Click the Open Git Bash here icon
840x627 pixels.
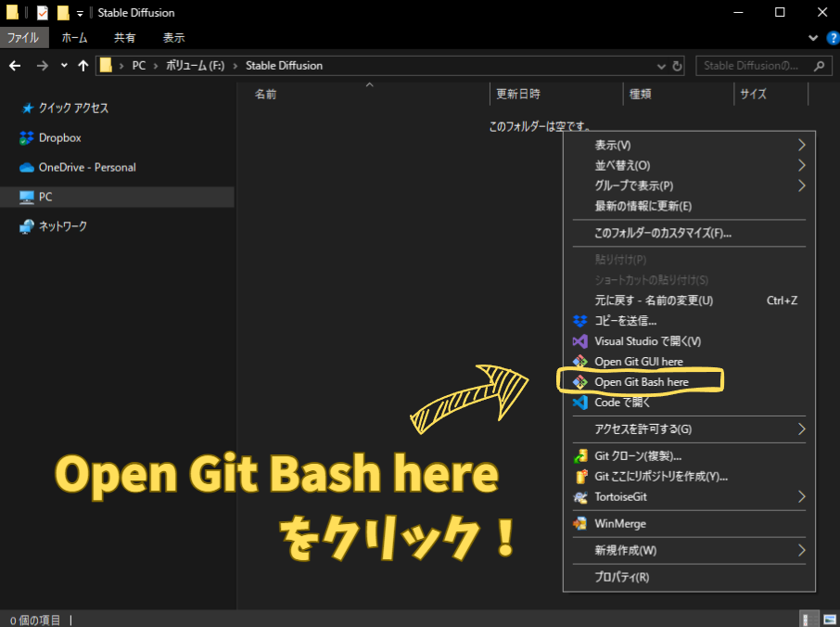click(x=579, y=381)
